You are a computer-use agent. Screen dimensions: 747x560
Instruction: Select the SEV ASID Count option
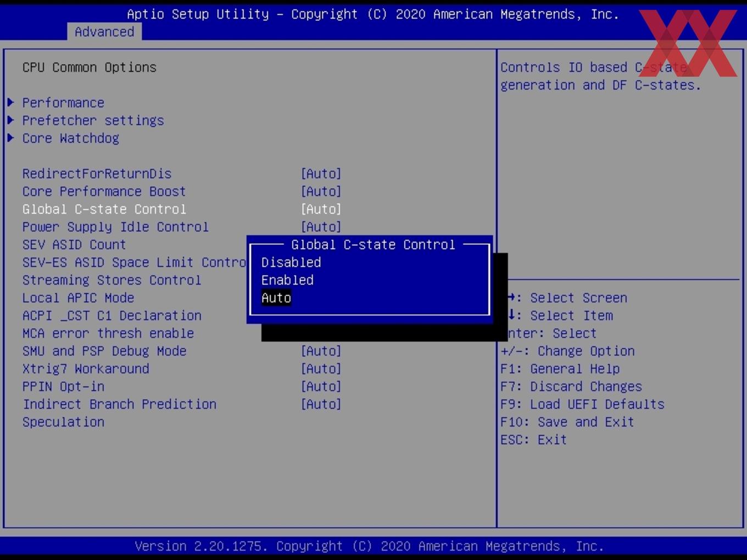pyautogui.click(x=74, y=244)
